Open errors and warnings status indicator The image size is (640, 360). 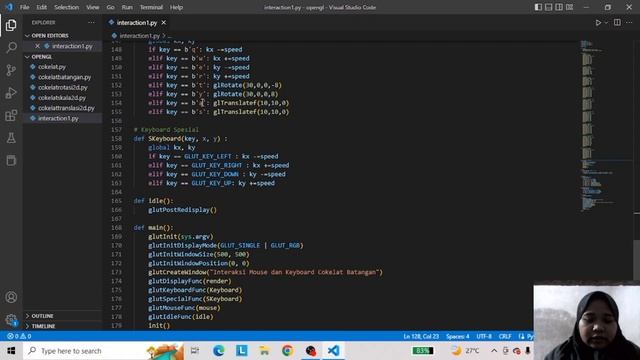click(19, 336)
